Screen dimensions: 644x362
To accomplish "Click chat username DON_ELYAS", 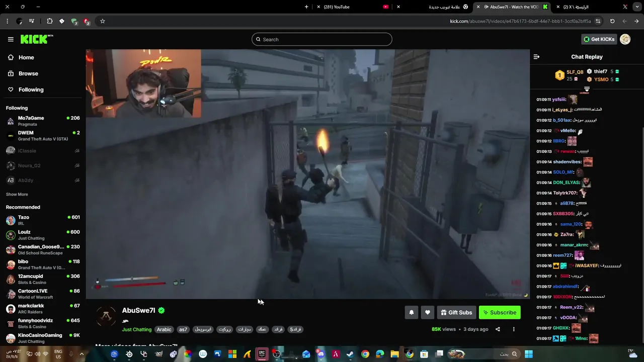I will [566, 183].
